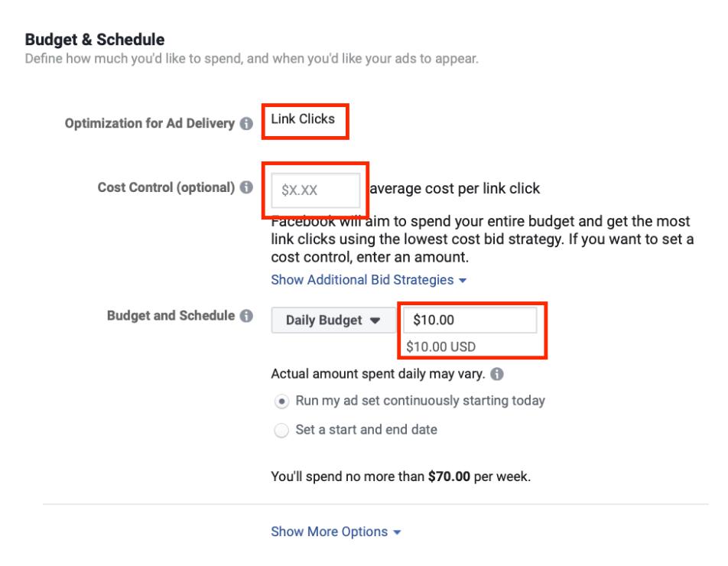Image resolution: width=728 pixels, height=566 pixels.
Task: Click the 'Budget & Schedule' section heading
Action: [95, 40]
